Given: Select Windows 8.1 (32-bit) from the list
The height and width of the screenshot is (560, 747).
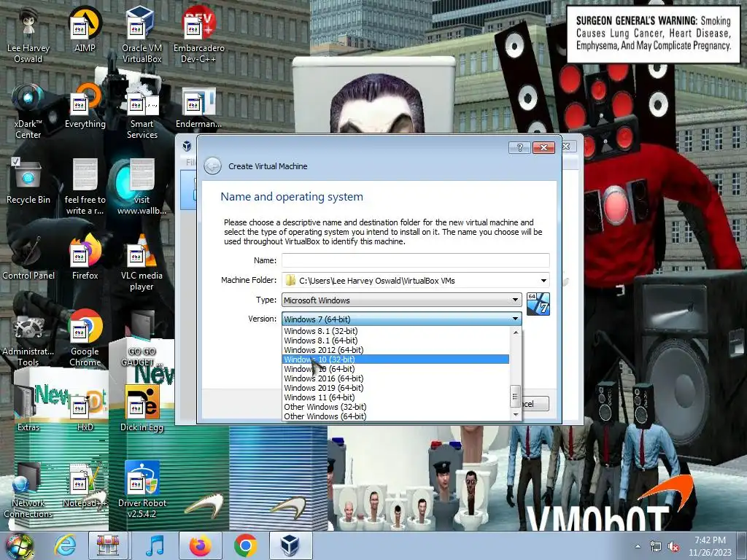Looking at the screenshot, I should pyautogui.click(x=396, y=331).
